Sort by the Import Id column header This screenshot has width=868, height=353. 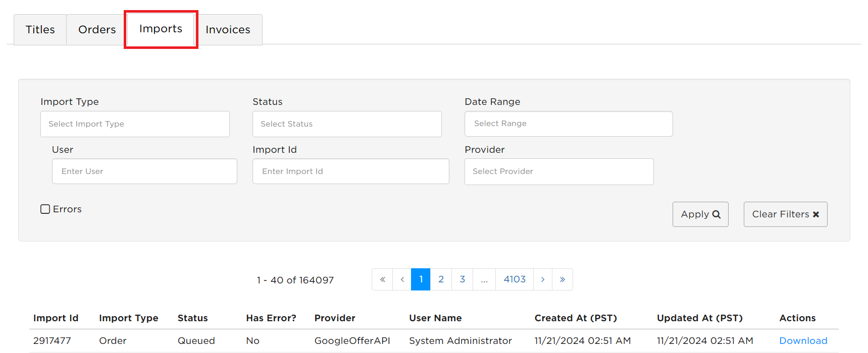(x=56, y=318)
